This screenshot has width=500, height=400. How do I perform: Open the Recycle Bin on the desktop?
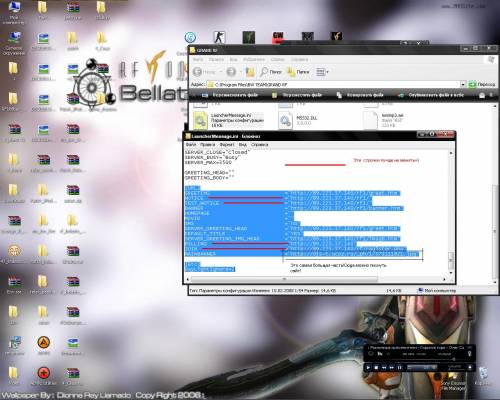point(482,376)
